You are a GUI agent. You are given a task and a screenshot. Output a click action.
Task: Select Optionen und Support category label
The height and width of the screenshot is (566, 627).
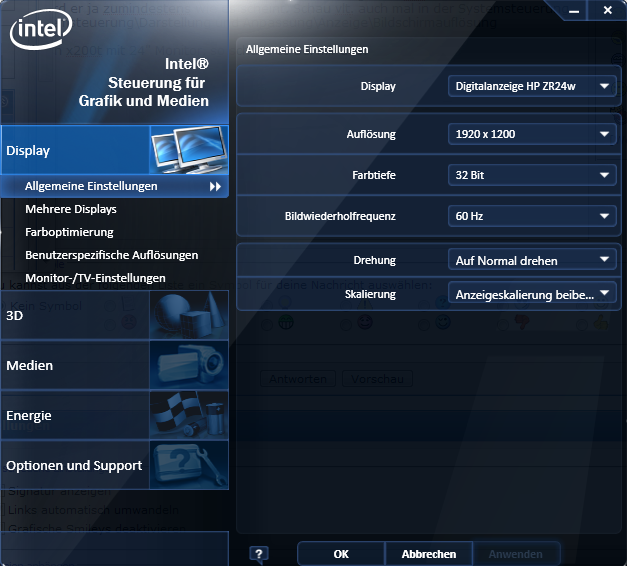[x=74, y=466]
